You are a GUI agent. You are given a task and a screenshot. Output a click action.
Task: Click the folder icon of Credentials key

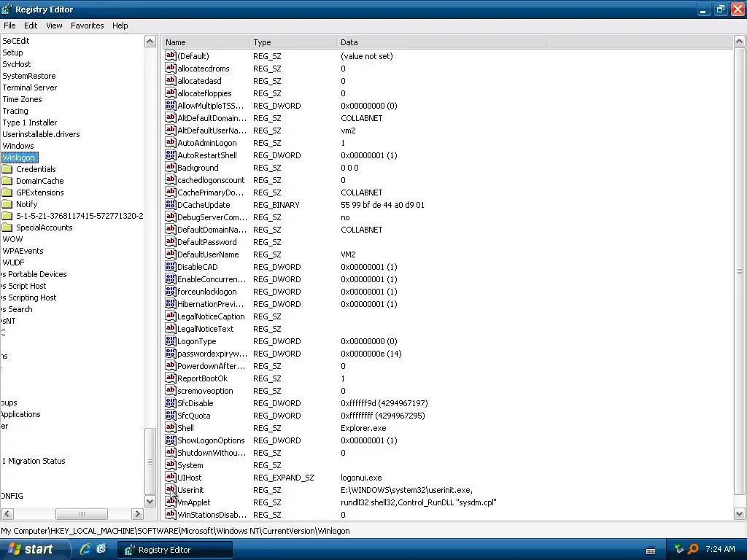(7, 169)
